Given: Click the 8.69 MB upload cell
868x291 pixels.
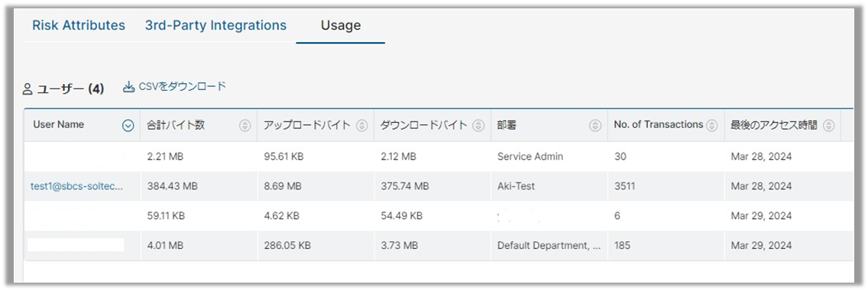Looking at the screenshot, I should click(x=316, y=186).
